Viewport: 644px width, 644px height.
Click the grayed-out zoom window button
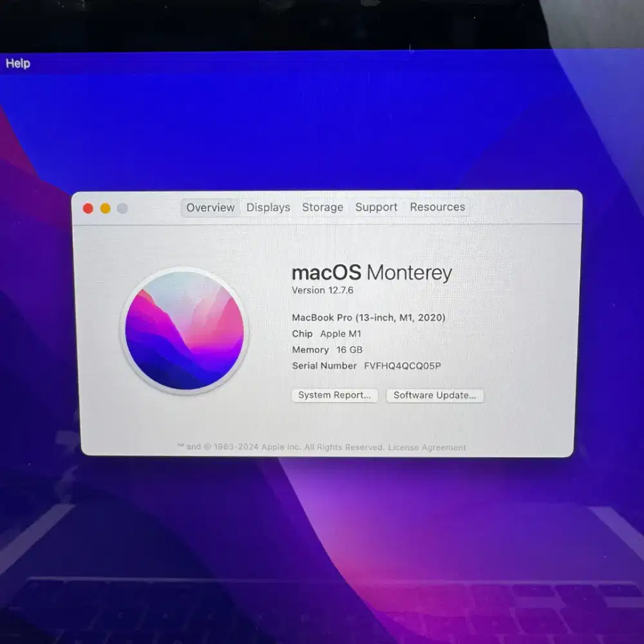122,208
